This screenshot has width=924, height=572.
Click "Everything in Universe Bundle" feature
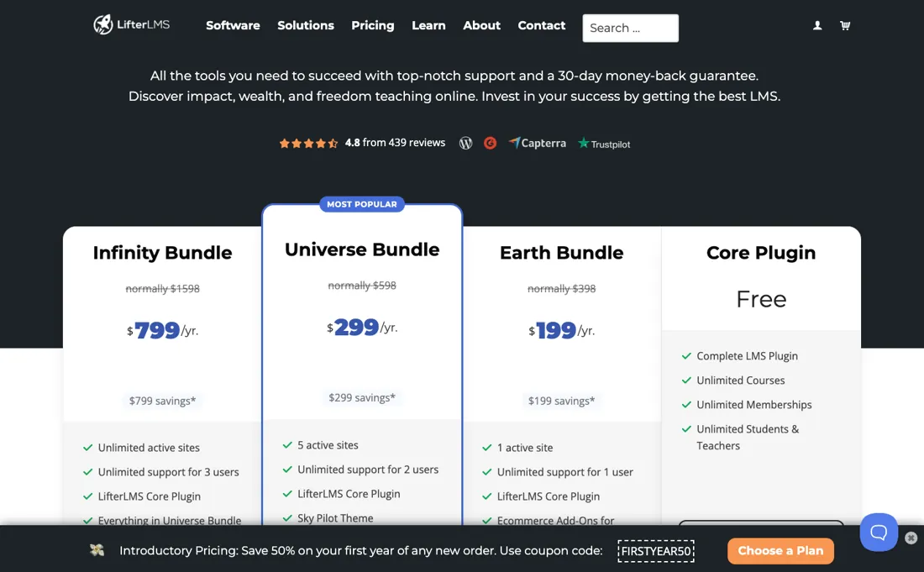[x=170, y=520]
